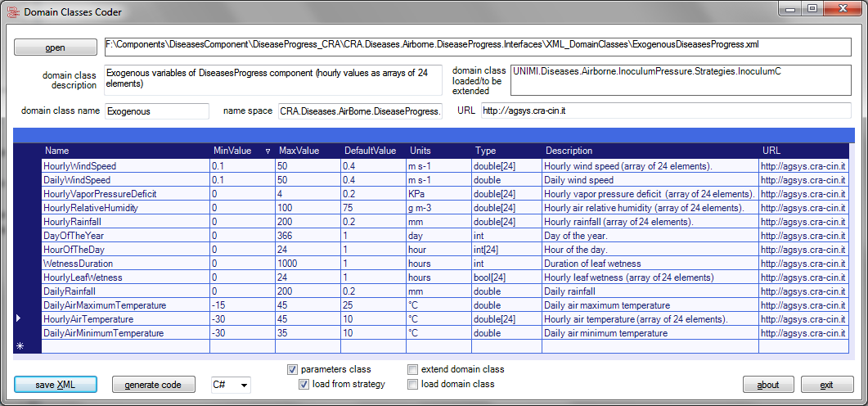Sort by the Type column header
The height and width of the screenshot is (406, 868).
click(506, 151)
